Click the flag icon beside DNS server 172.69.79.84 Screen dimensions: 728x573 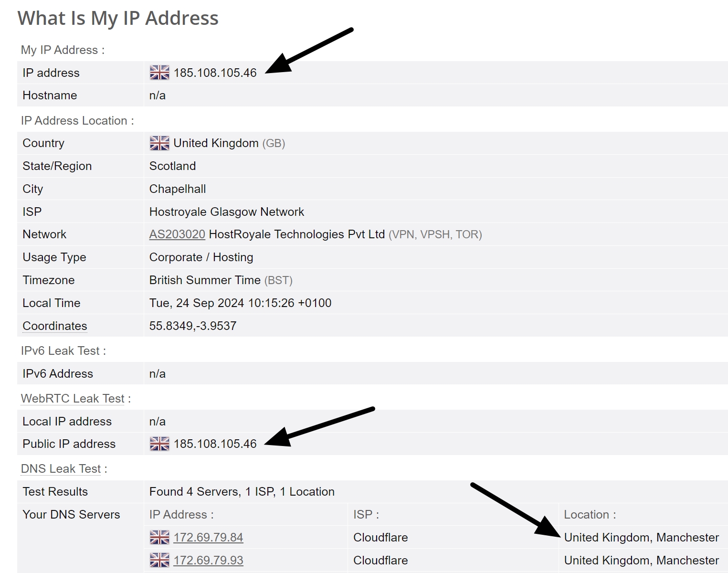click(x=159, y=537)
